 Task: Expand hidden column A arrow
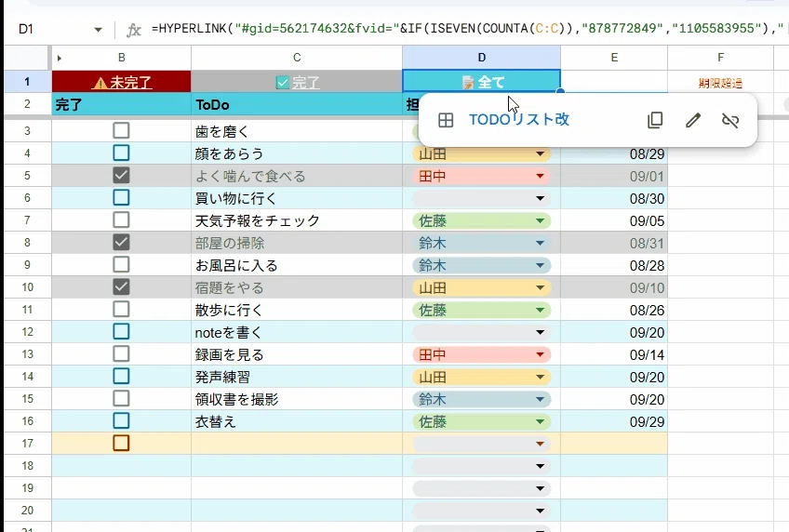(59, 58)
